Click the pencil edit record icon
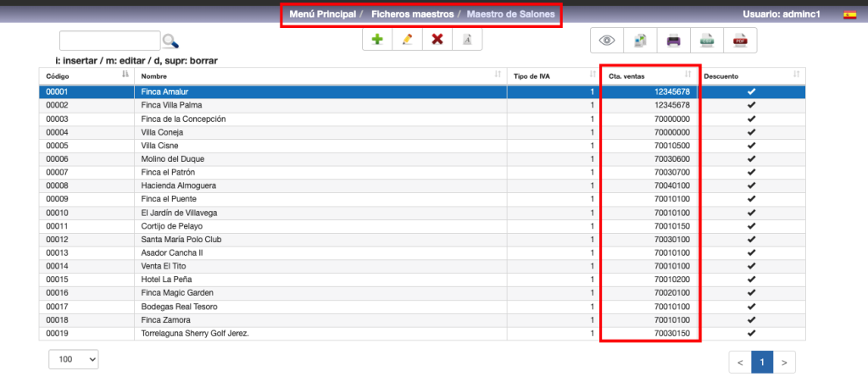Screen dimensions: 868x382 tap(407, 40)
